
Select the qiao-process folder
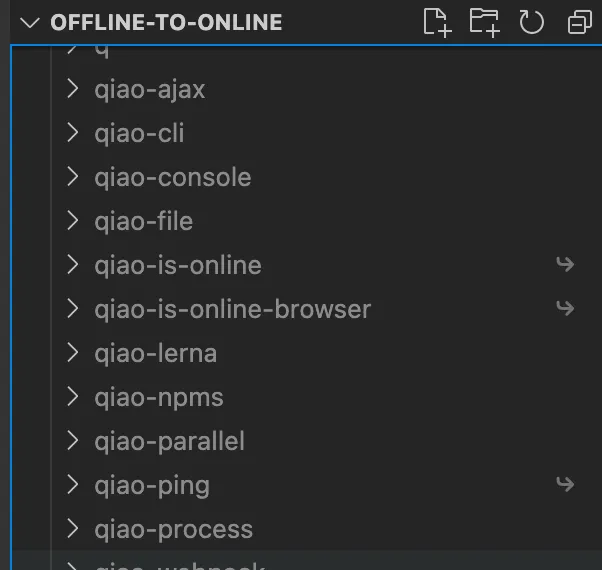tap(173, 529)
